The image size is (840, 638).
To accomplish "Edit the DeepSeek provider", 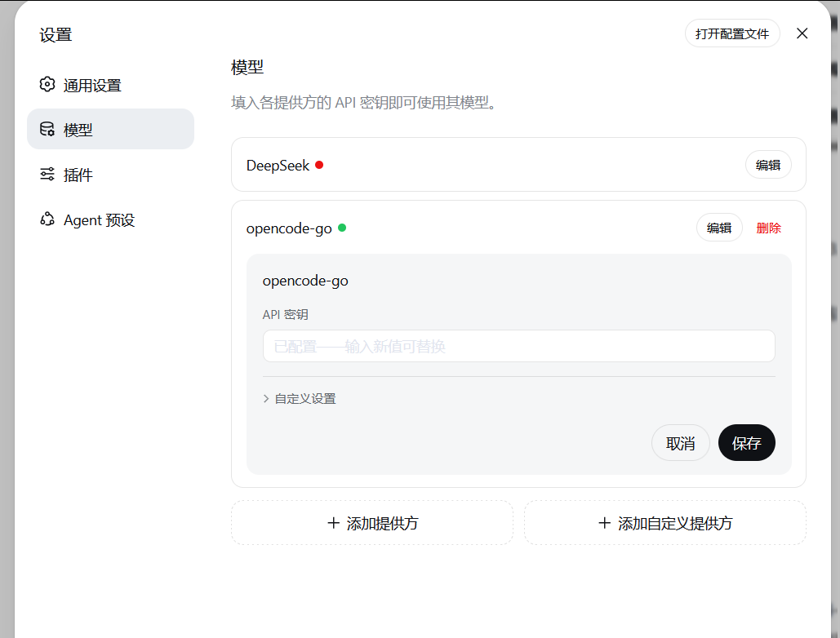I will tap(768, 165).
